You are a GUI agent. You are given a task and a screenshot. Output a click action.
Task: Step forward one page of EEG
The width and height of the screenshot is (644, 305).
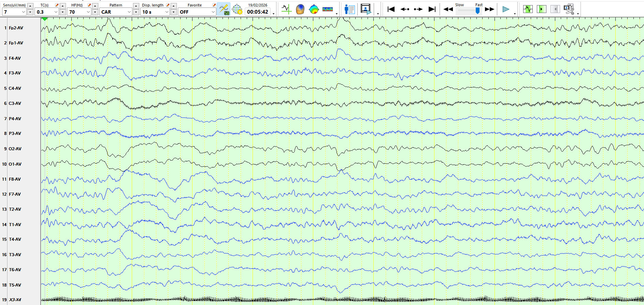click(418, 9)
